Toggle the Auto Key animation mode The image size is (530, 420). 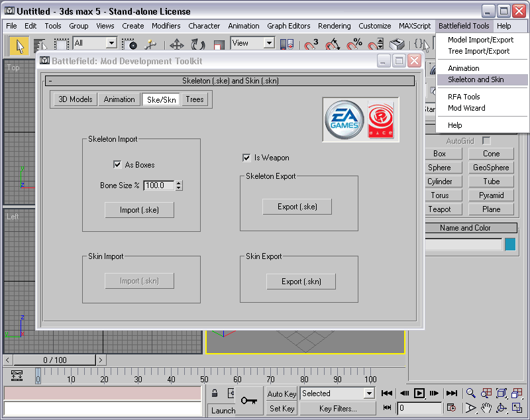(282, 394)
